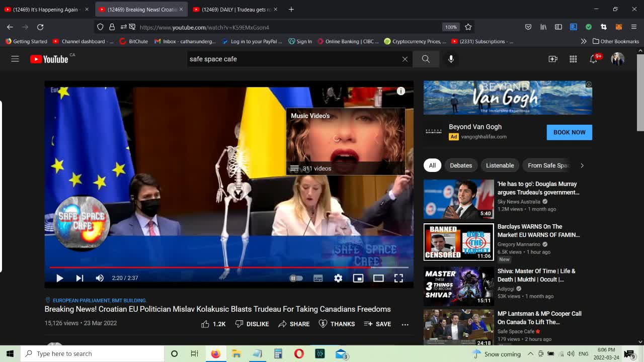Switch to theater mode
Screen dimensions: 644x362
pyautogui.click(x=378, y=278)
